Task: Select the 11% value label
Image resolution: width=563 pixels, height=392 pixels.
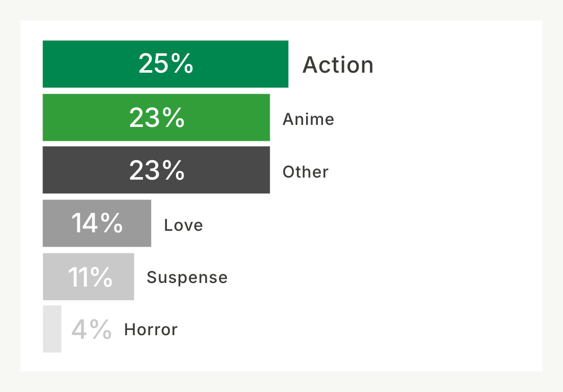Action: click(x=90, y=277)
